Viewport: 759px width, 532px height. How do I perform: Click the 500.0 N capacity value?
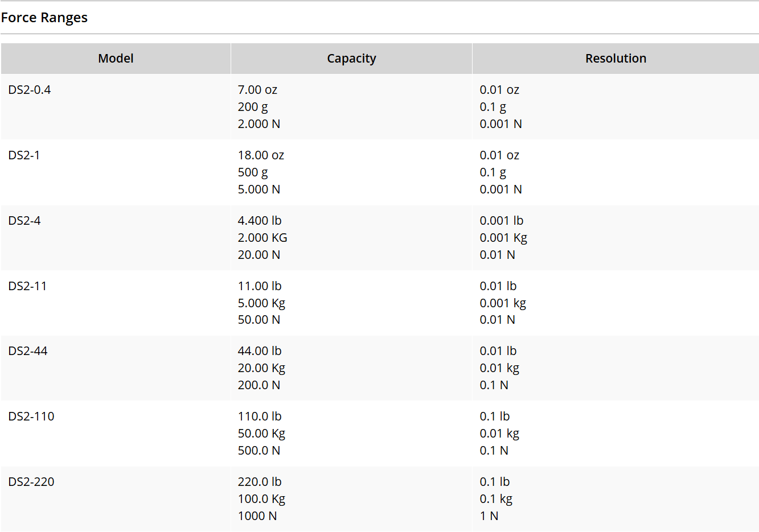(259, 451)
